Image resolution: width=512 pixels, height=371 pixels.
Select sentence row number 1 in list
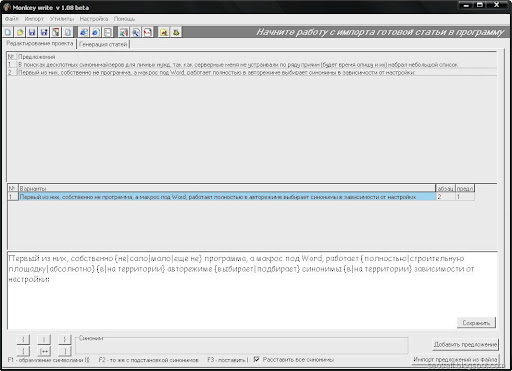pos(252,65)
